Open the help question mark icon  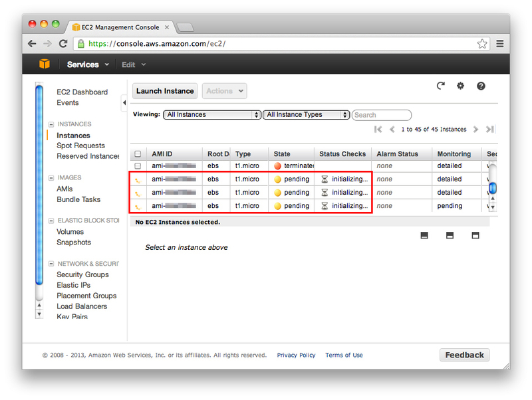[481, 86]
